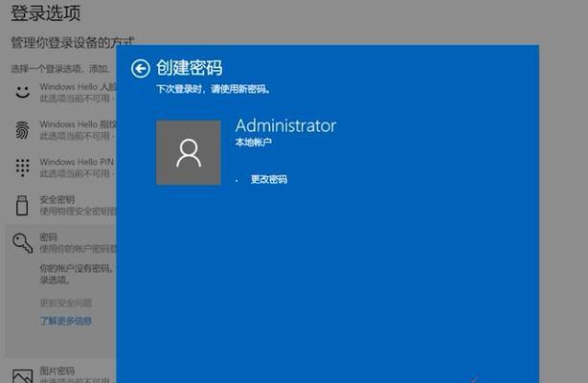Click the 安全密钥 USB key icon

pos(22,205)
